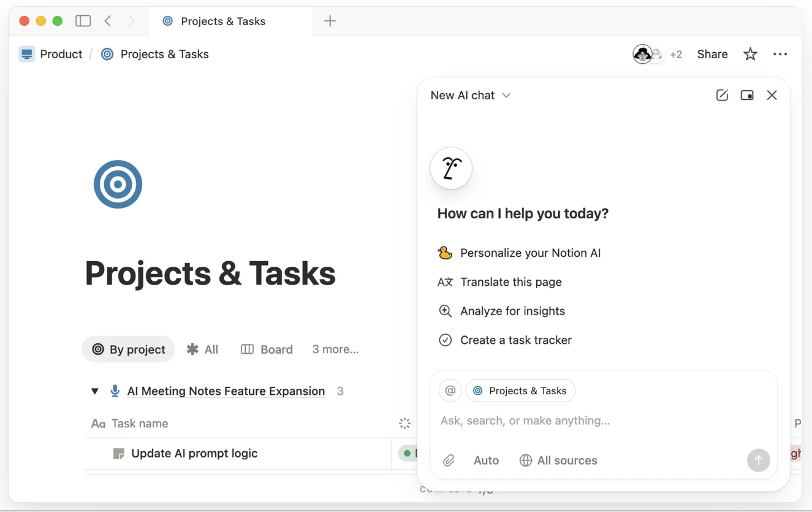Toggle the sidebar panel icon

[83, 21]
